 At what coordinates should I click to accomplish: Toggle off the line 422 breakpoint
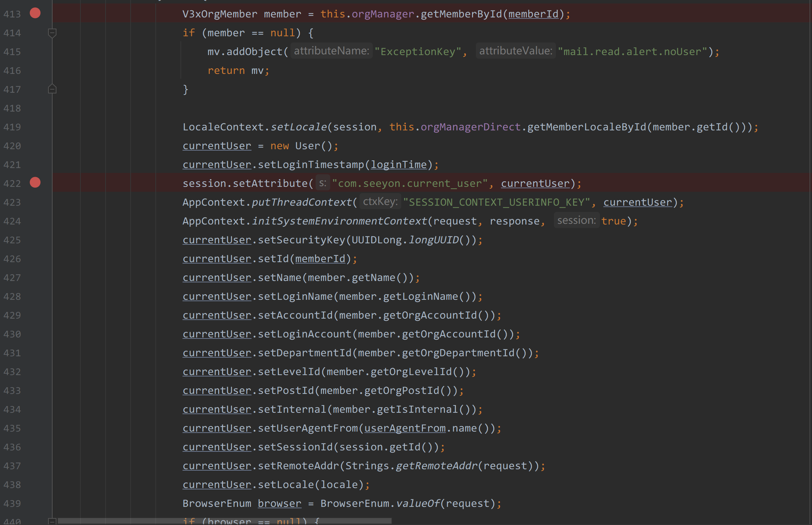(x=35, y=183)
